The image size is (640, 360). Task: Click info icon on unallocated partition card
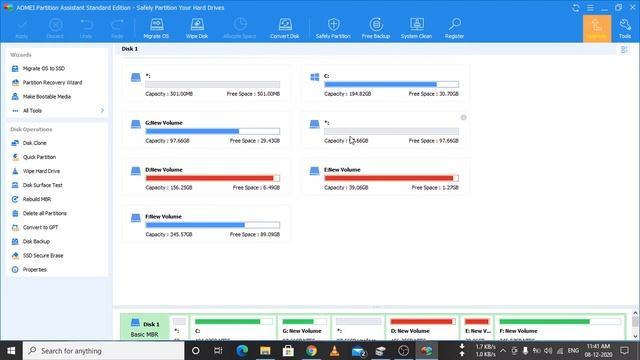(x=463, y=118)
